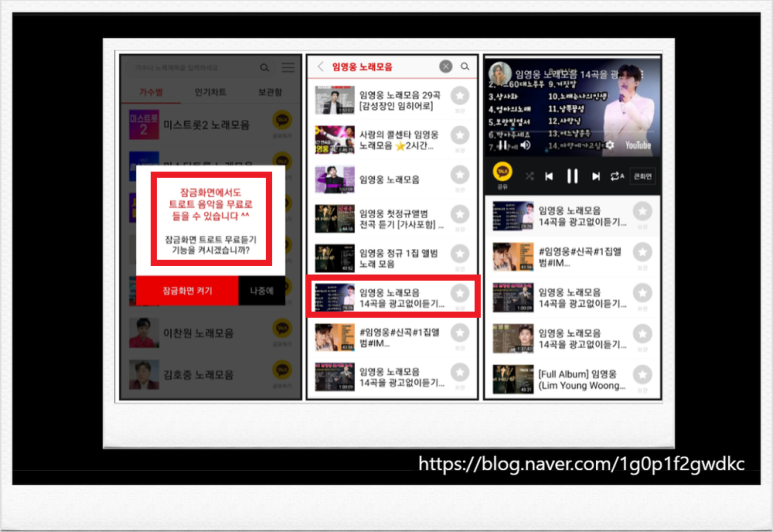
Task: Switch to the 보관함 tab
Action: pyautogui.click(x=270, y=92)
